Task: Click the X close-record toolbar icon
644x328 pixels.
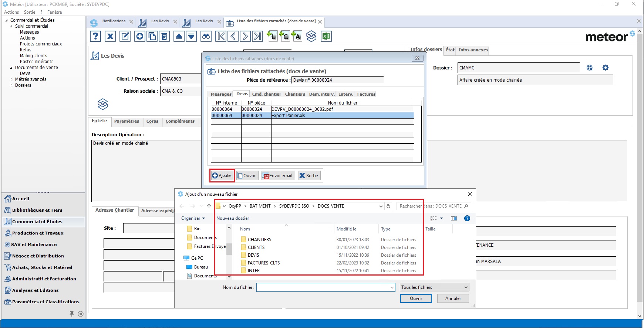Action: coord(110,36)
